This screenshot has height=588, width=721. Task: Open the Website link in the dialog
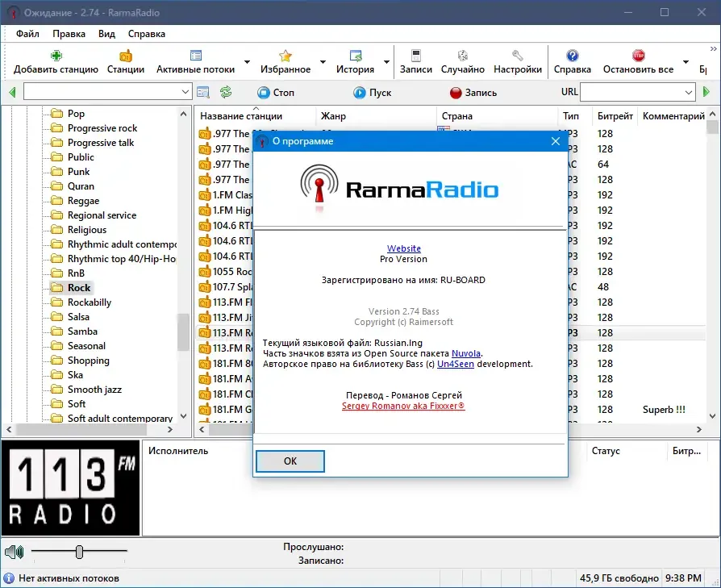(x=404, y=248)
